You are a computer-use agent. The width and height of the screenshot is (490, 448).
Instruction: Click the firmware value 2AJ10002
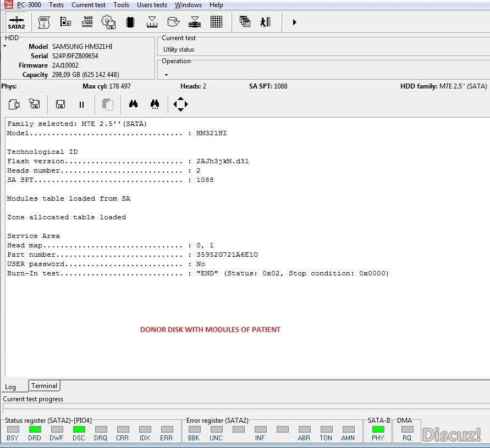[x=65, y=65]
